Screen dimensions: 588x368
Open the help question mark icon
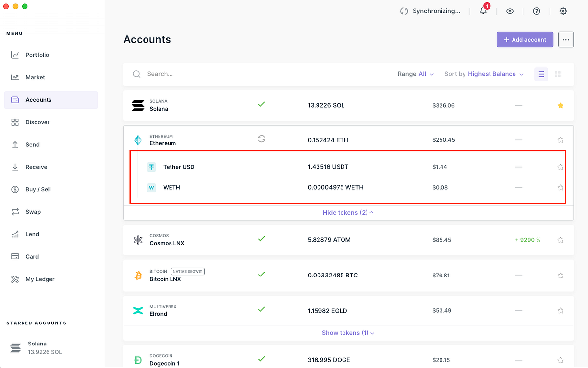coord(537,11)
